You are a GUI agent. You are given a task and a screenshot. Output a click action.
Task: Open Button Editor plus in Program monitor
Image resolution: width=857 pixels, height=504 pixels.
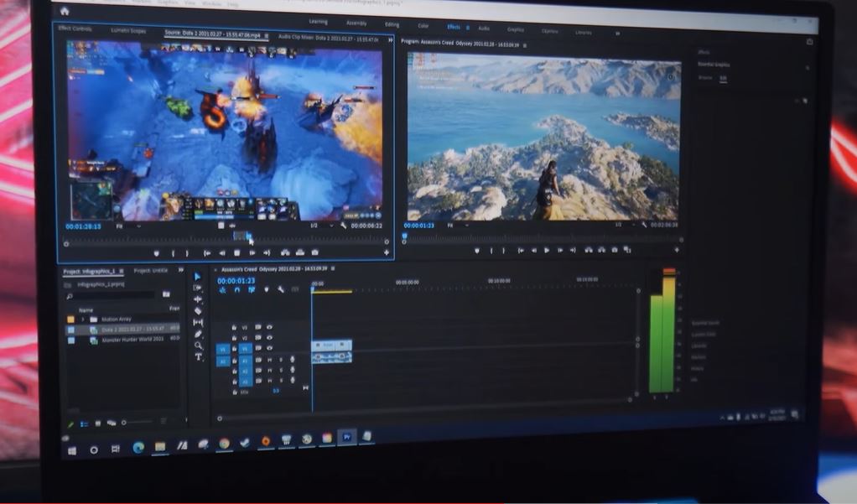coord(677,250)
